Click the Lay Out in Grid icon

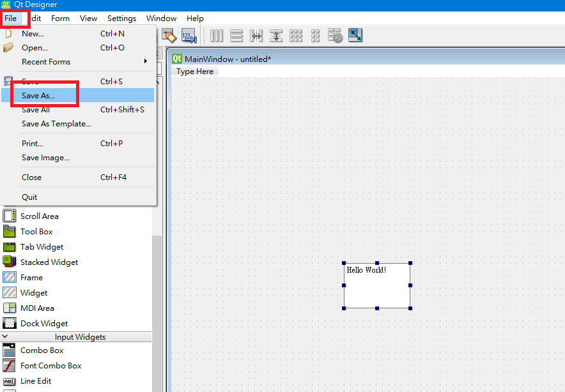(x=296, y=36)
